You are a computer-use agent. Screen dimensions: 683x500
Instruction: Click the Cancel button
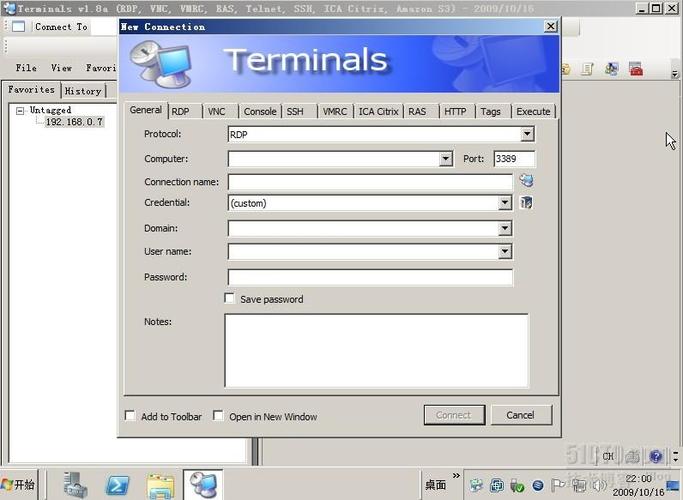[x=521, y=415]
